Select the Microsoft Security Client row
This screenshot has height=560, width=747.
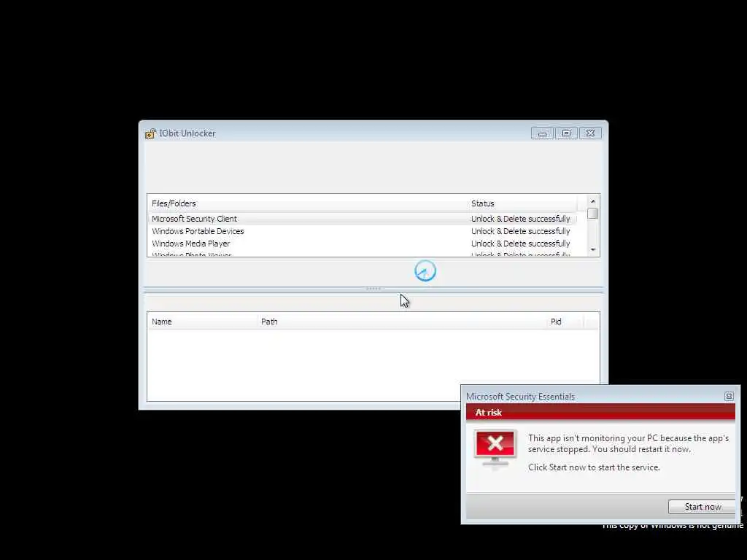click(x=362, y=219)
